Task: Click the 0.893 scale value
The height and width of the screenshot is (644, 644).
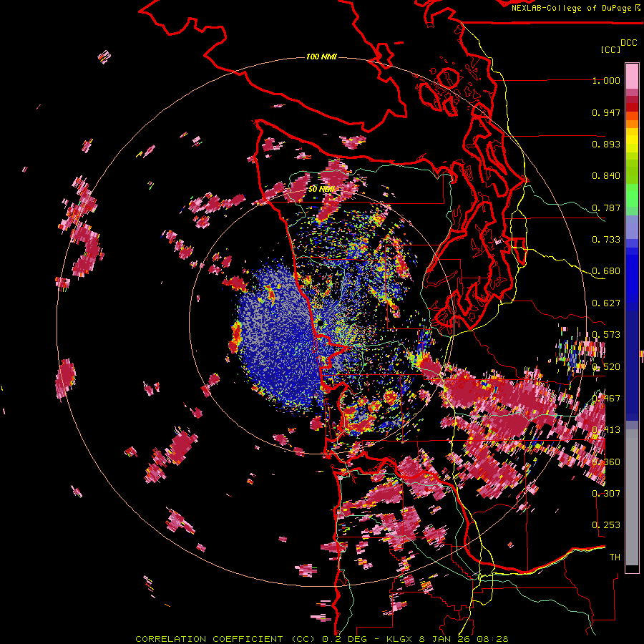Action: [x=606, y=144]
